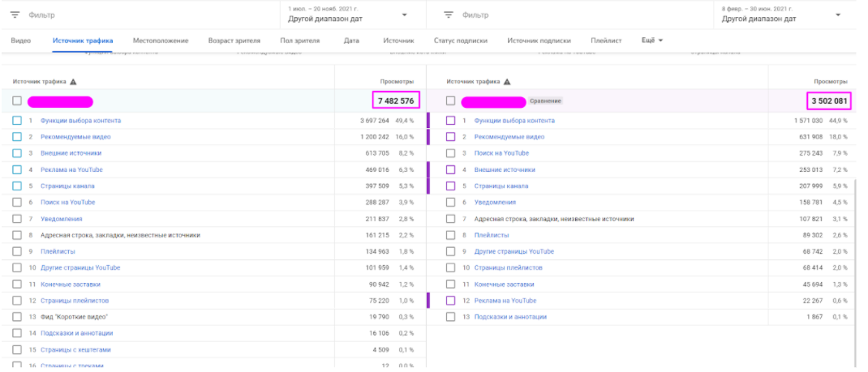
Task: Open date range dropdown for 8 февр. – 30 июн. 2021
Action: 838,15
